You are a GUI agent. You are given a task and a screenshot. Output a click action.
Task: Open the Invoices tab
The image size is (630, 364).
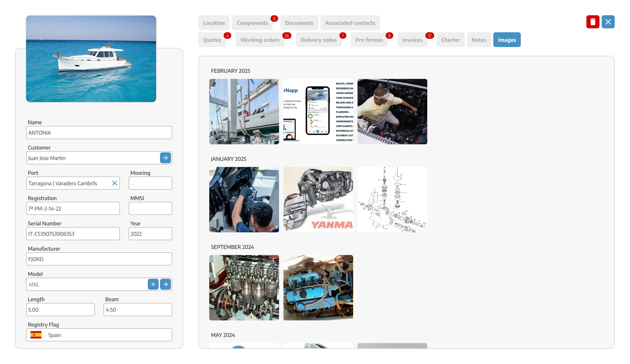(412, 40)
